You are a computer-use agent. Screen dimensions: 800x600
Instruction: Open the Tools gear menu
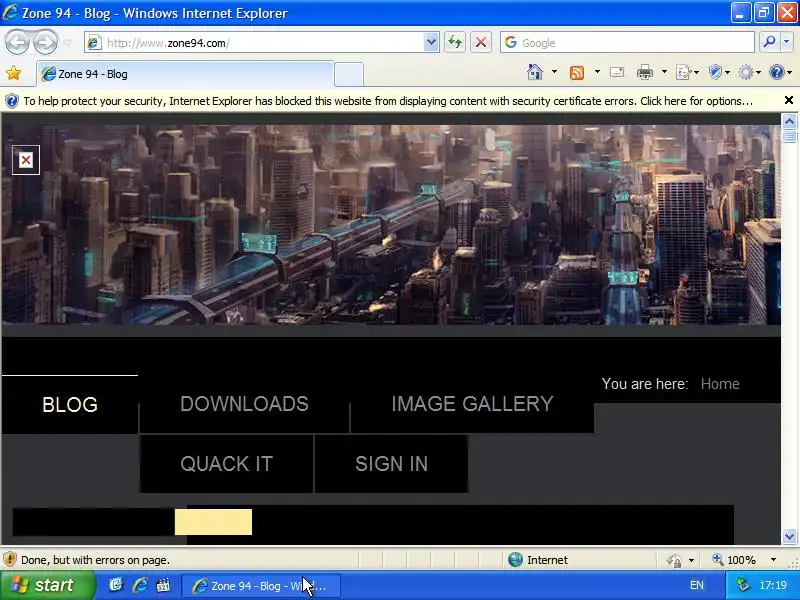coord(749,72)
